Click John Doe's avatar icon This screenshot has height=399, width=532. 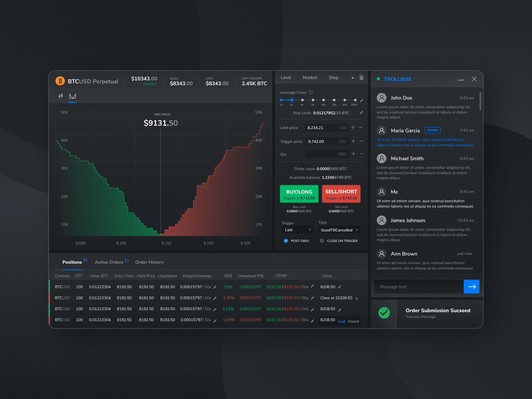[x=382, y=98]
